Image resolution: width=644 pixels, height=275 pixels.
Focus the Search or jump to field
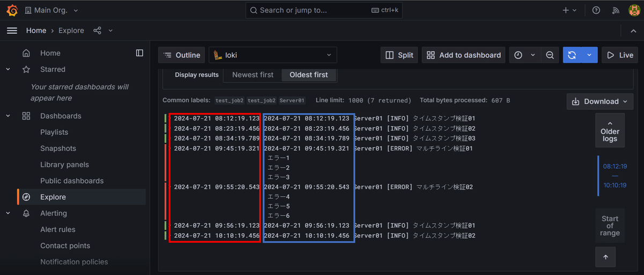pyautogui.click(x=324, y=10)
